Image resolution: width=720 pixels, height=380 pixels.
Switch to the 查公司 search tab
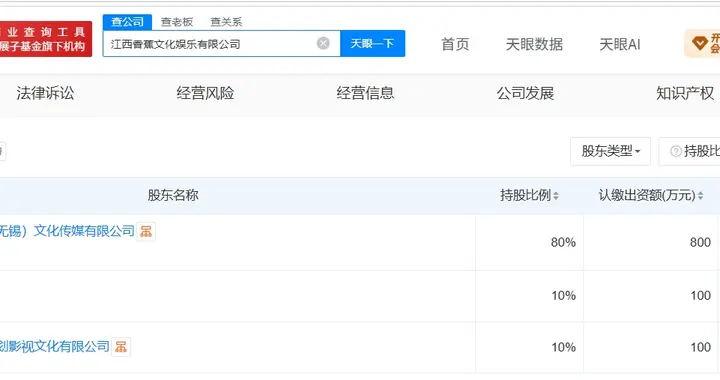coord(127,22)
